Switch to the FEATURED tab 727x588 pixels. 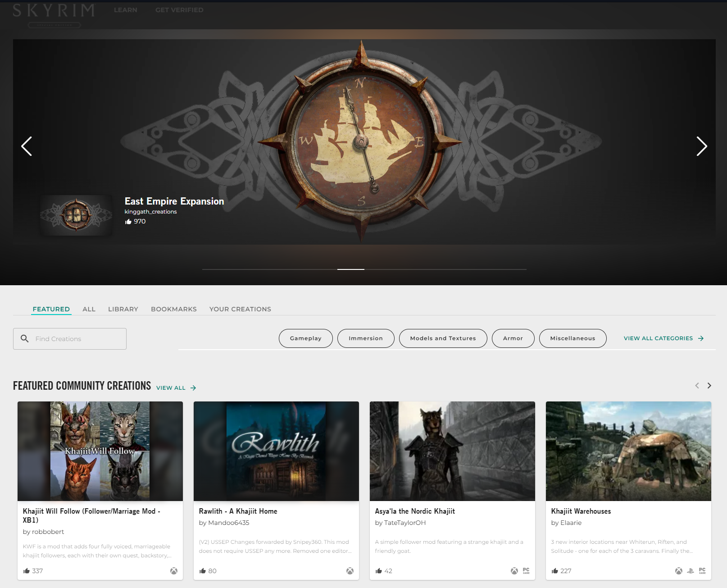(x=51, y=309)
